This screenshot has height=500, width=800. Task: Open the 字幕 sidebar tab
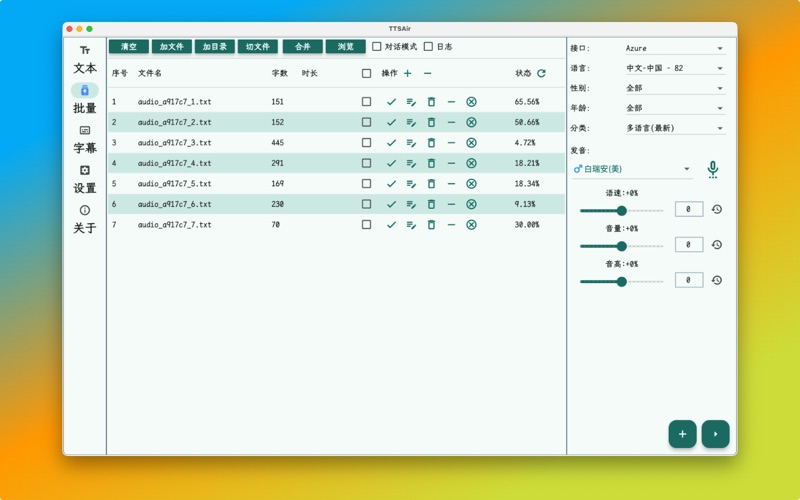[85, 140]
